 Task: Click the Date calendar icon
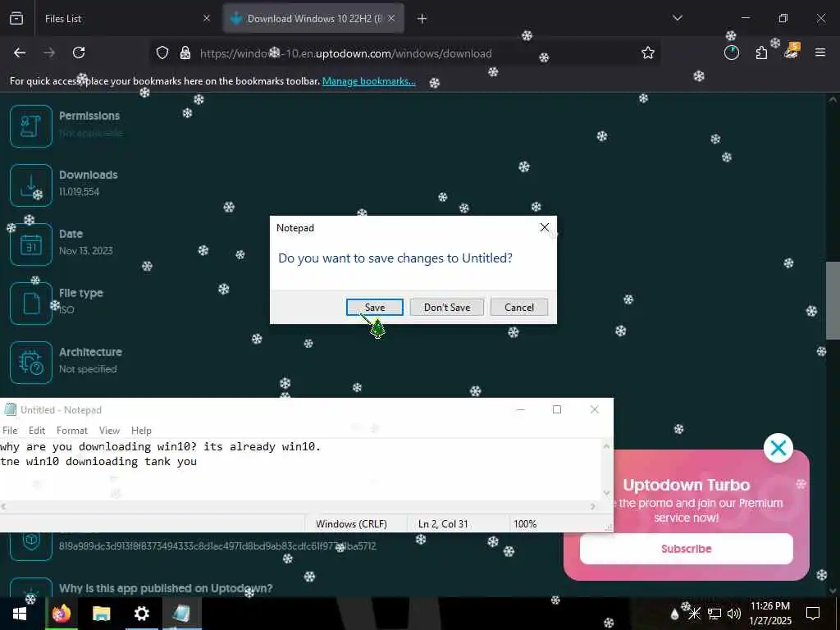31,244
